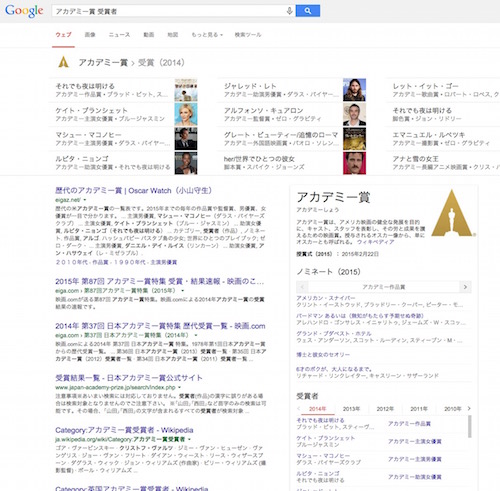Open 2015年 第87回 アカデミー賞特集 result
Image resolution: width=500 pixels, height=491 pixels.
[160, 282]
